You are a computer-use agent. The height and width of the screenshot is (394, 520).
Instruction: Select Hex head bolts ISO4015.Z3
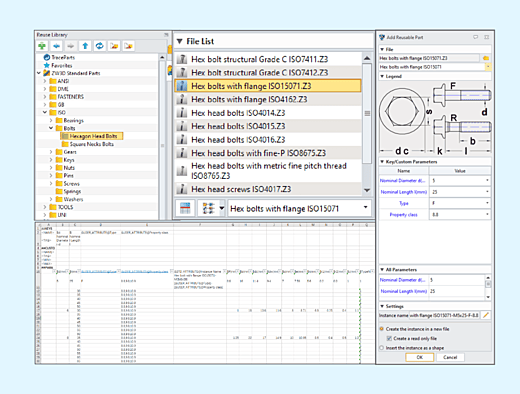coord(268,126)
